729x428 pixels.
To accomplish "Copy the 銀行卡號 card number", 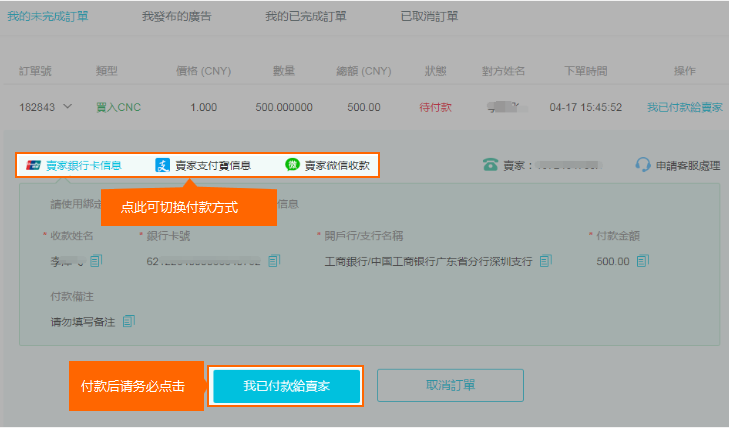I will tap(274, 261).
